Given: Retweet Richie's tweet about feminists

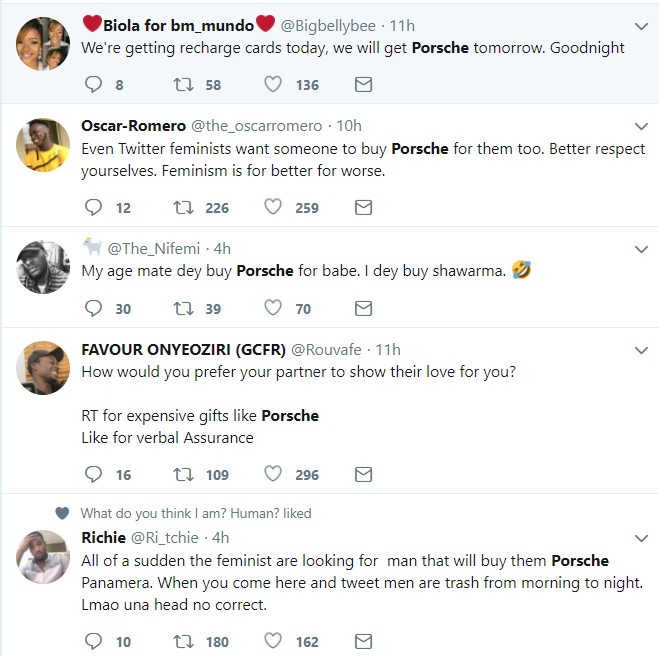Looking at the screenshot, I should pos(184,641).
